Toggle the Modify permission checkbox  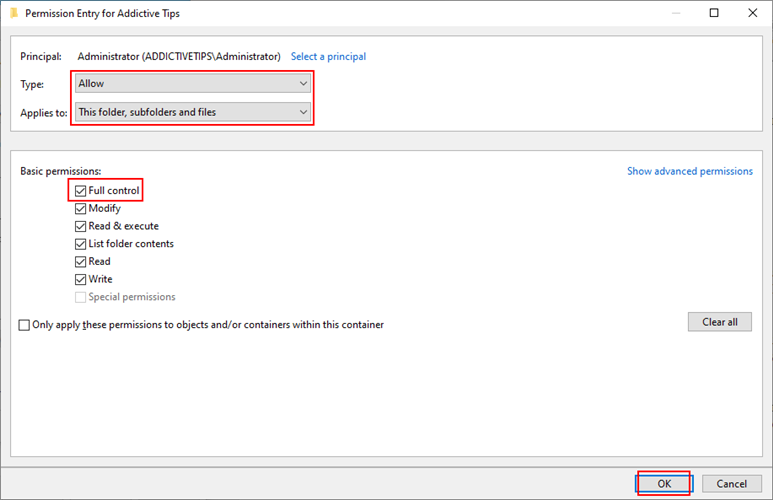click(x=80, y=209)
